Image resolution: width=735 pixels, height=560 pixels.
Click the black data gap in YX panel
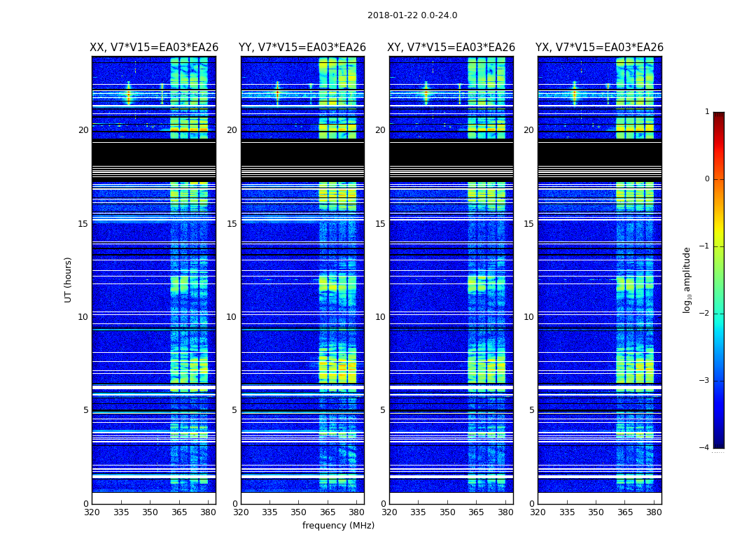599,154
